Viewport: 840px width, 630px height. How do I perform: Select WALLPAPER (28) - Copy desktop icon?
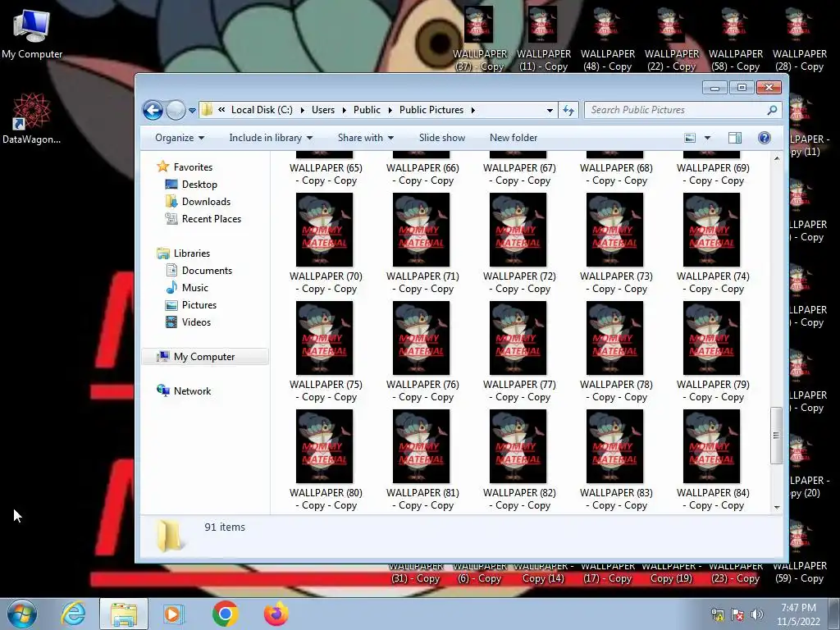pos(799,39)
